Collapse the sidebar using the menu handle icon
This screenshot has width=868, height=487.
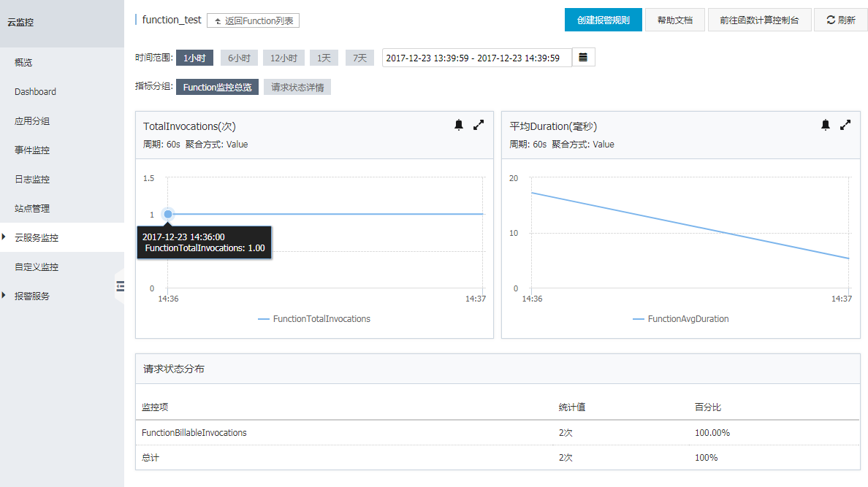point(120,286)
